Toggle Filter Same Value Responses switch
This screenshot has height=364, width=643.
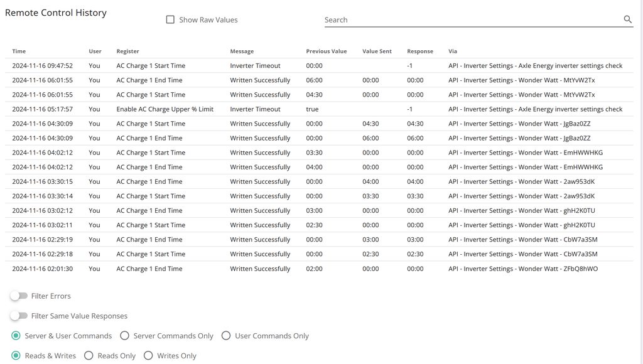pos(19,316)
